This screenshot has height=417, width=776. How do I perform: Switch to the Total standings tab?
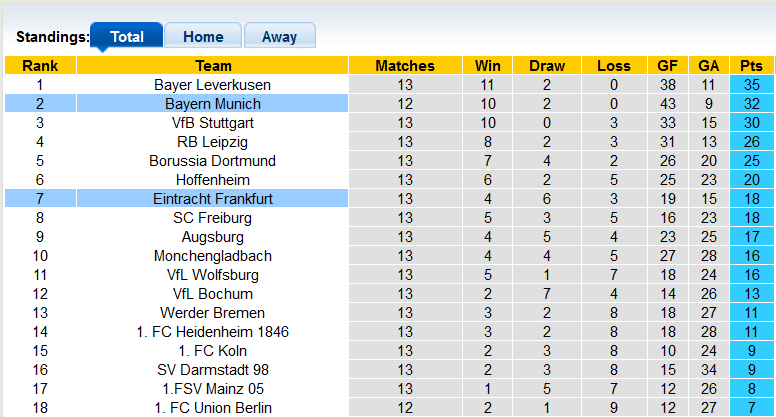tap(126, 37)
